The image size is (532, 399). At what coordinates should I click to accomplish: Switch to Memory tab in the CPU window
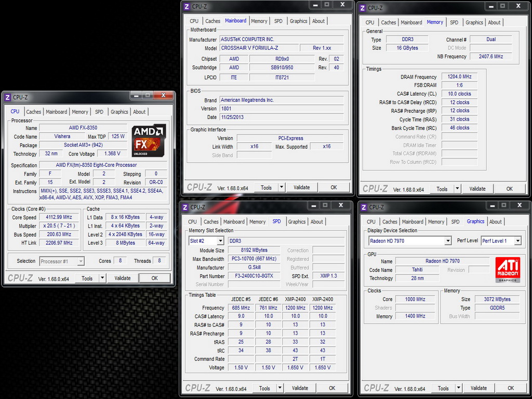tap(79, 112)
